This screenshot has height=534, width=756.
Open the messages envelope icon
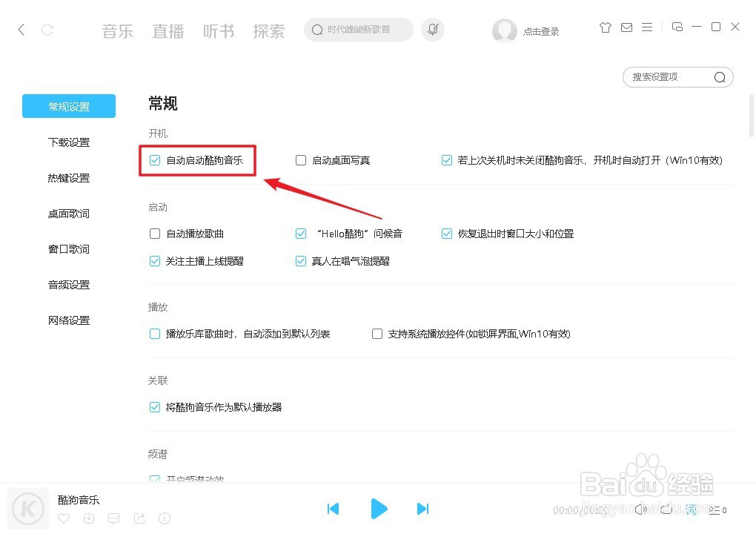[626, 27]
